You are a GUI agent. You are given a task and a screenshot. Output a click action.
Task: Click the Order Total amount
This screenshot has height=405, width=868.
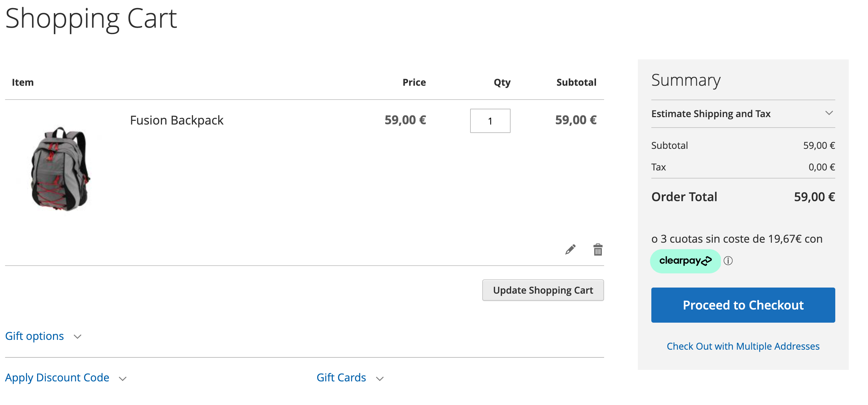[814, 197]
